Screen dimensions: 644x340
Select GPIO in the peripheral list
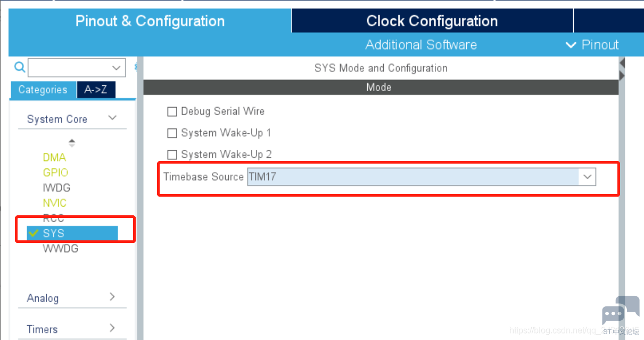pos(55,173)
